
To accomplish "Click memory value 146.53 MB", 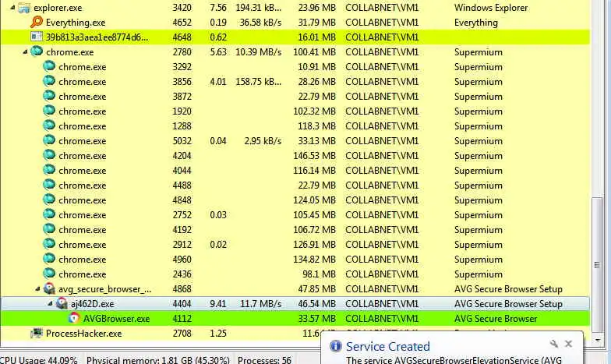I will coord(315,156).
